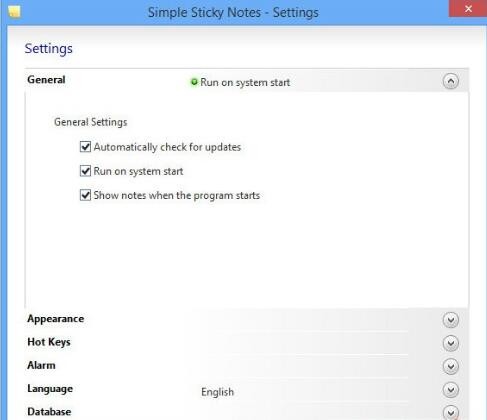Expand the Database section arrow
The height and width of the screenshot is (420, 487).
[451, 413]
